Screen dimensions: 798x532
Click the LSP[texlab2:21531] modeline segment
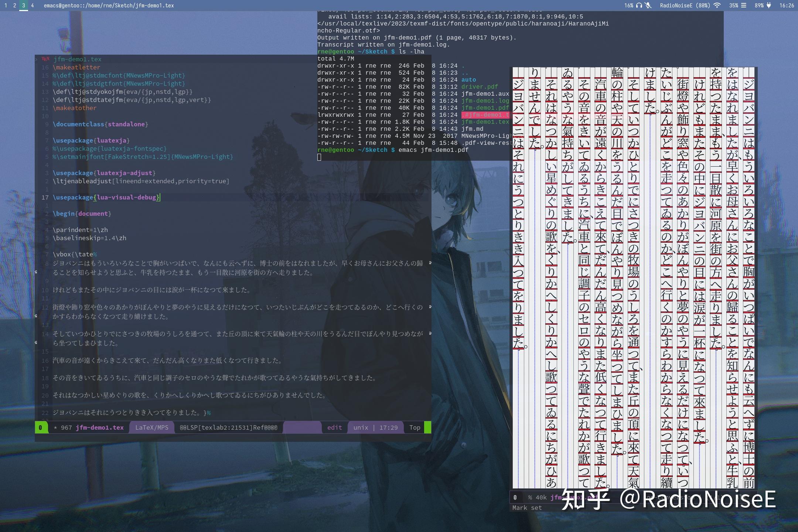tap(228, 427)
